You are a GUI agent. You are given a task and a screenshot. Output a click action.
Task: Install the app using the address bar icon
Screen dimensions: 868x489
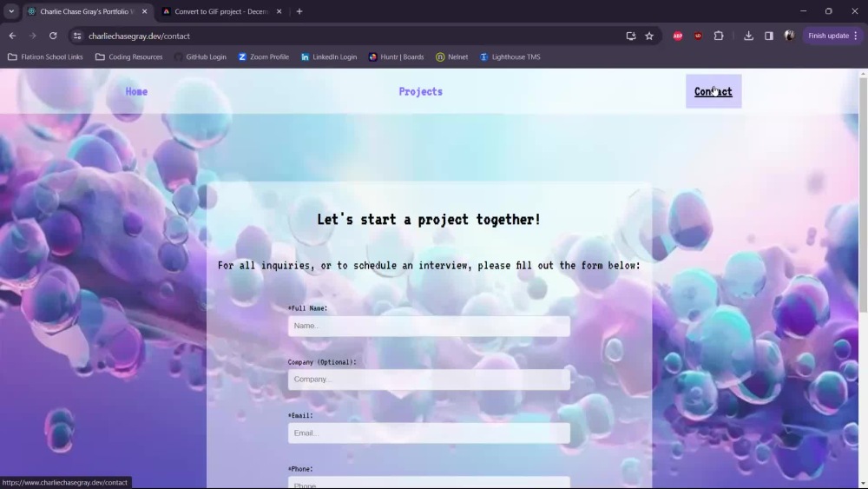click(x=630, y=36)
